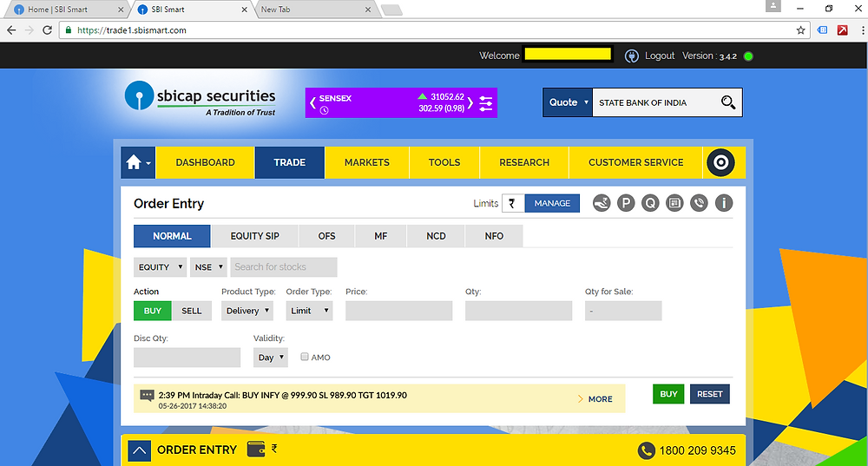868x466 pixels.
Task: Open the Product Type Delivery dropdown
Action: [247, 311]
